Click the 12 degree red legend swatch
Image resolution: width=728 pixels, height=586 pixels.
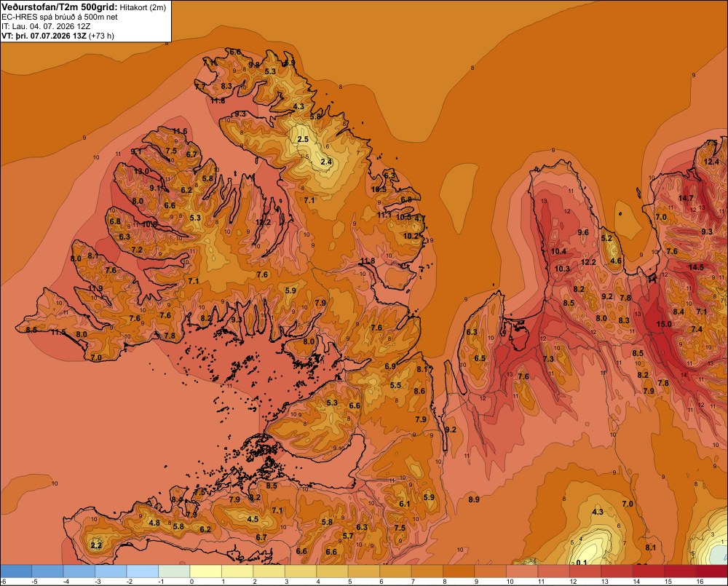[585, 571]
